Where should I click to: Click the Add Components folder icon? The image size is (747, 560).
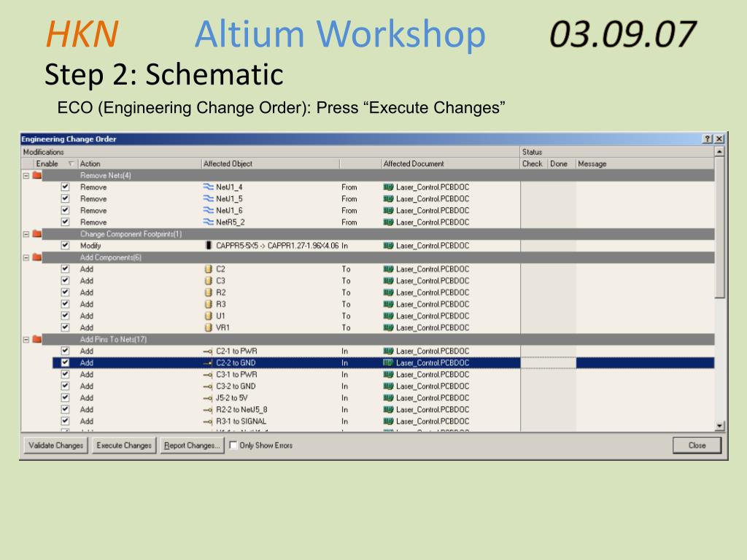tap(36, 257)
